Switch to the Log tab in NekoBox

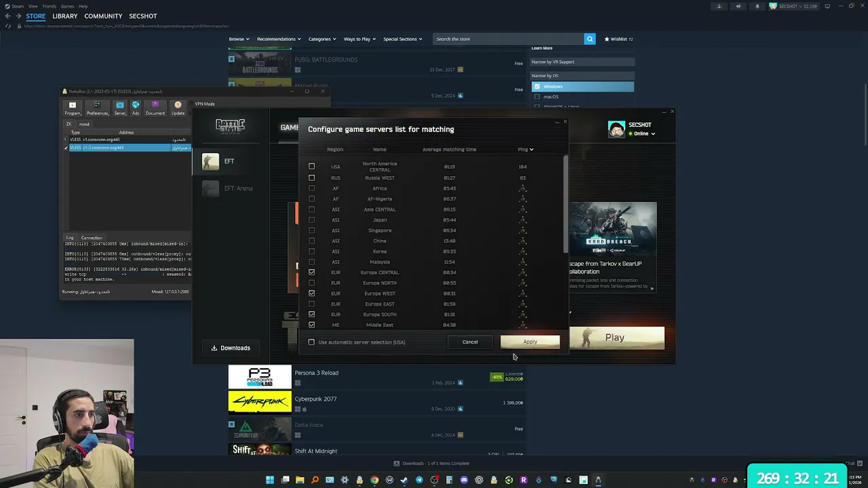point(70,238)
